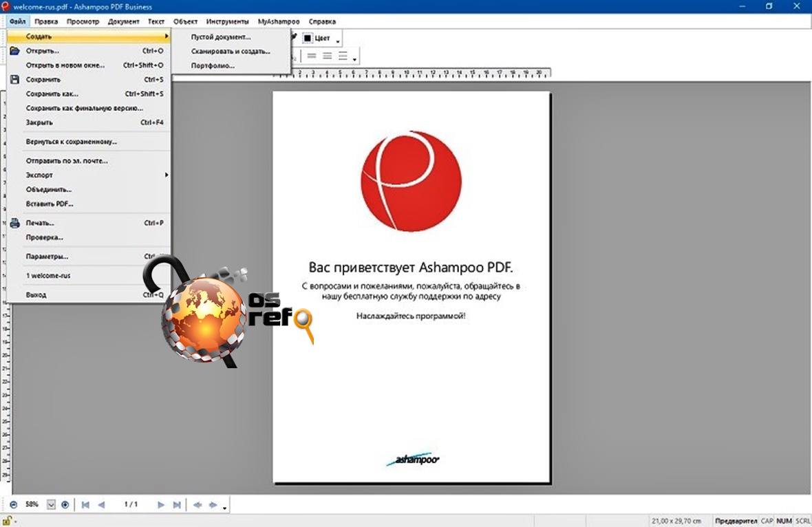Viewport: 812px width, 527px height.
Task: Expand the Цвет toolbar options arrow
Action: [338, 41]
